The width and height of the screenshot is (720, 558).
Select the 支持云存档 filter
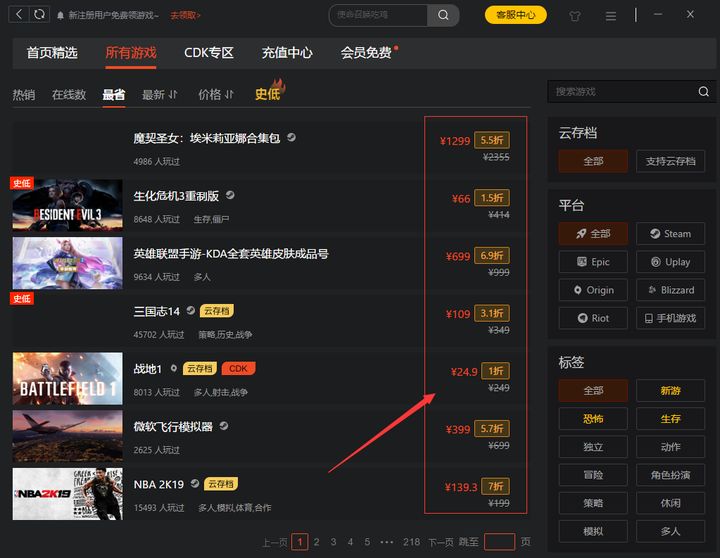(x=670, y=161)
